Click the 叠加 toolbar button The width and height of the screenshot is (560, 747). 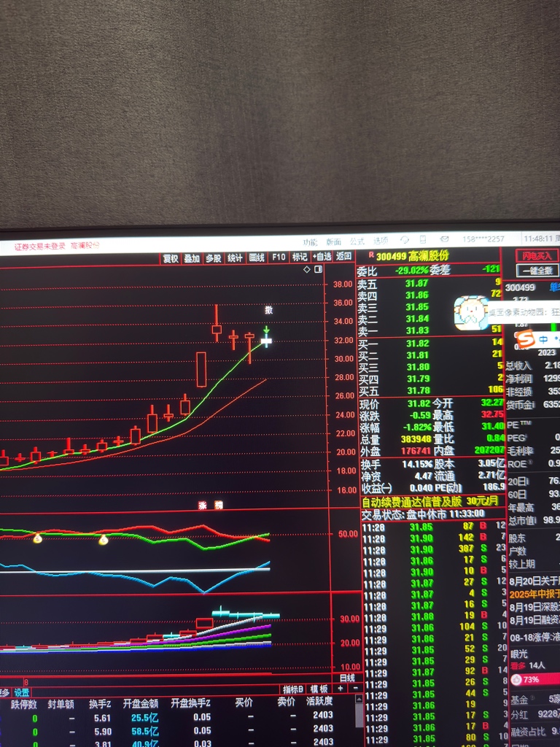pyautogui.click(x=192, y=258)
